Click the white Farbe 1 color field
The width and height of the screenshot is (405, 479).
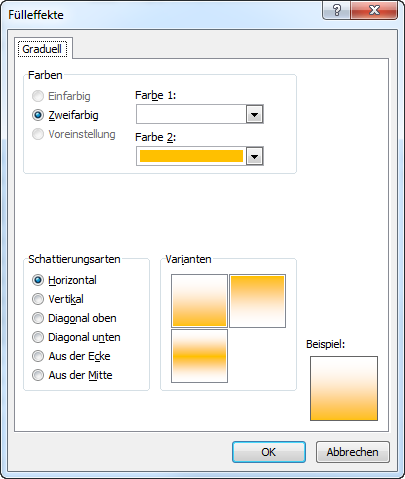tap(191, 114)
